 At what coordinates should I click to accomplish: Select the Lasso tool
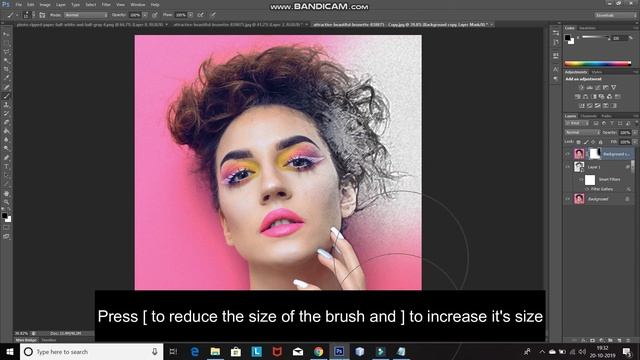pyautogui.click(x=6, y=52)
